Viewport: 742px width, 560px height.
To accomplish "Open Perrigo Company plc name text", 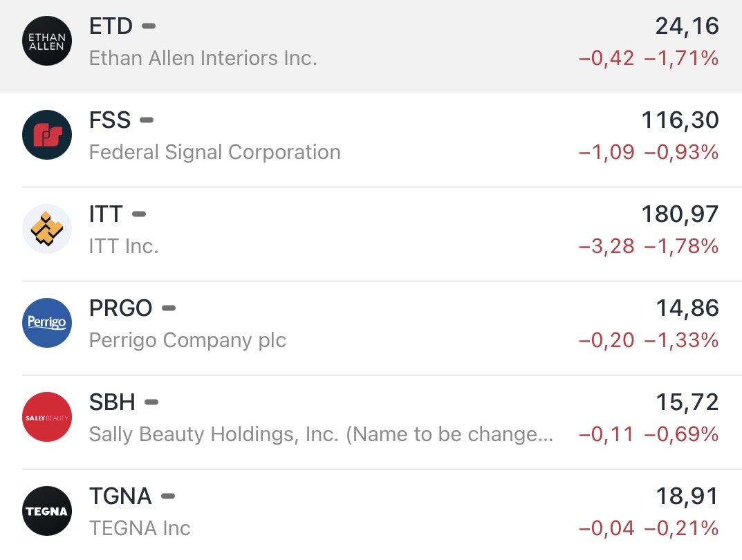I will click(187, 340).
